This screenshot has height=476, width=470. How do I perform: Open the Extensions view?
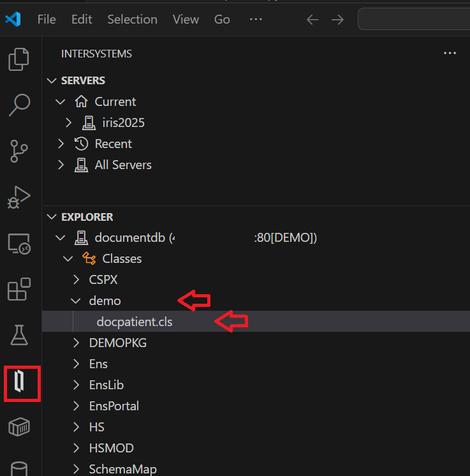click(18, 289)
